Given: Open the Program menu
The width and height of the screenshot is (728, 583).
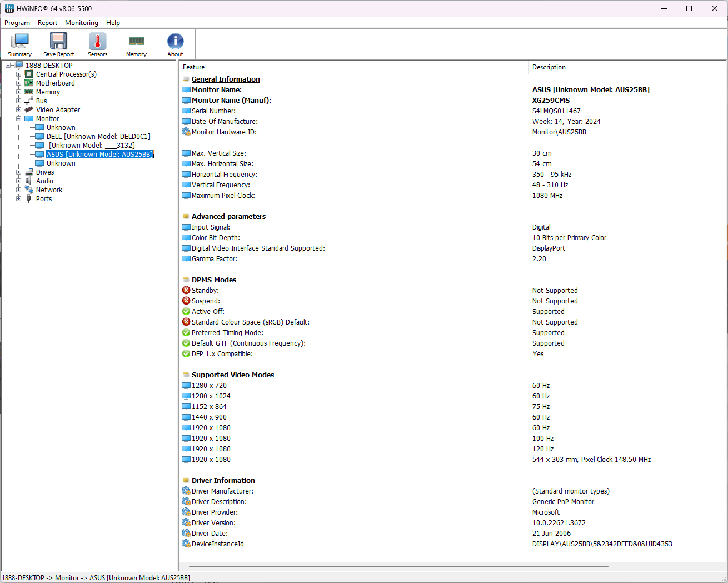Looking at the screenshot, I should [17, 23].
